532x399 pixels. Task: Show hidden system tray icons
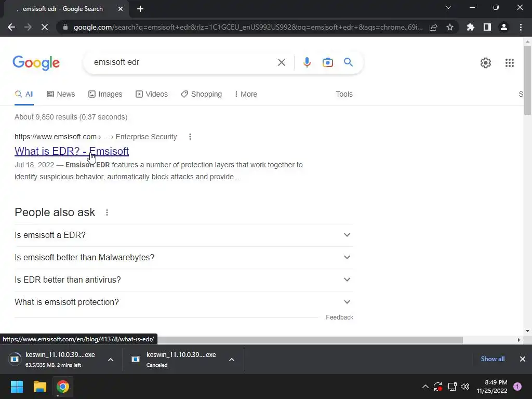tap(425, 387)
